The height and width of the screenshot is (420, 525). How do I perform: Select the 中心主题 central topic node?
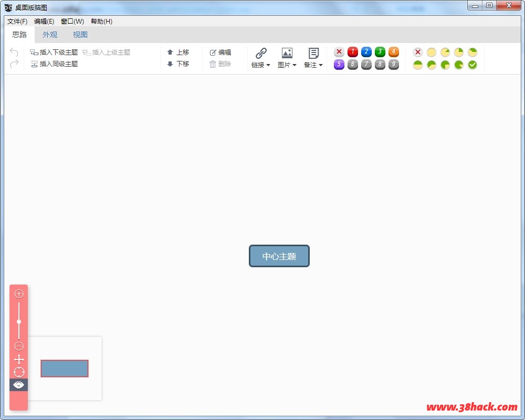[x=279, y=256]
